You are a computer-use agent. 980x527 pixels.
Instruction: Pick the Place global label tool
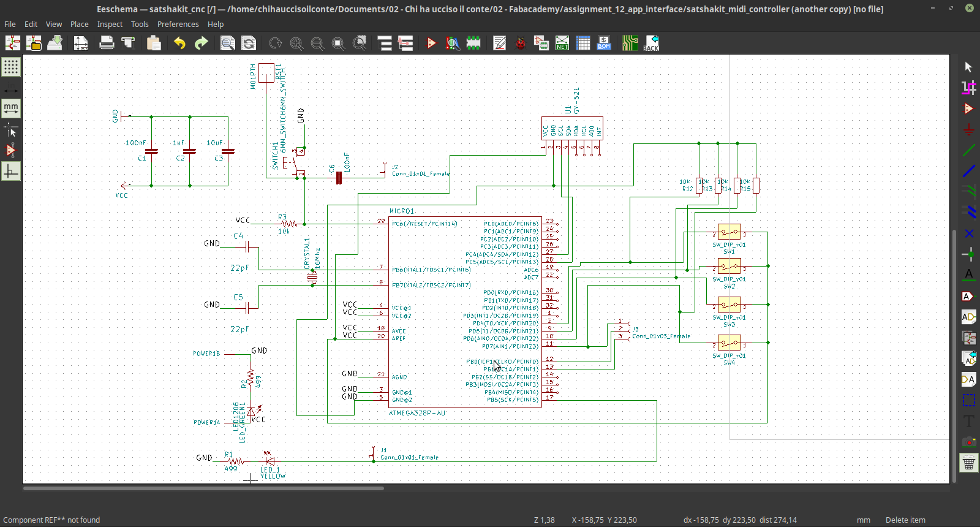(x=968, y=296)
